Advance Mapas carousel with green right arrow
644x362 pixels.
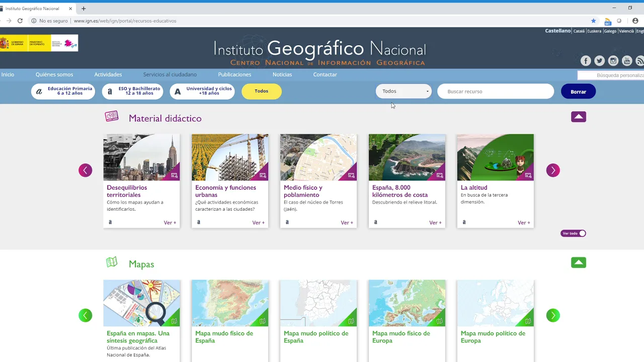[553, 315]
